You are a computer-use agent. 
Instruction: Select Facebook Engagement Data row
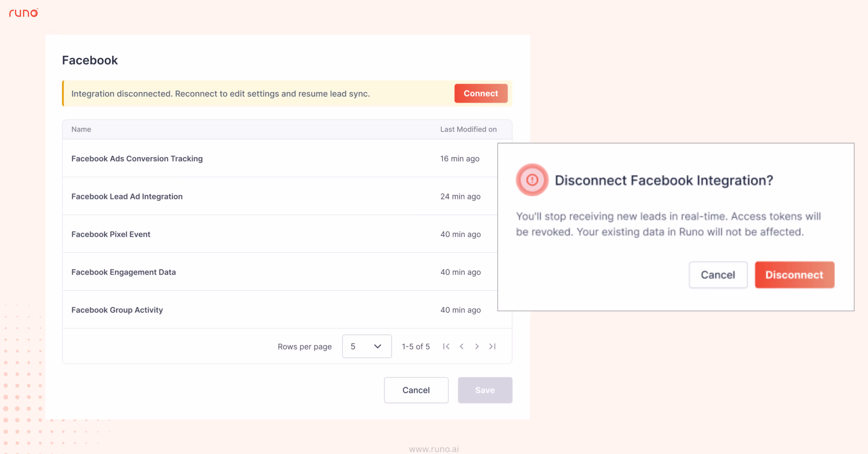pyautogui.click(x=280, y=272)
